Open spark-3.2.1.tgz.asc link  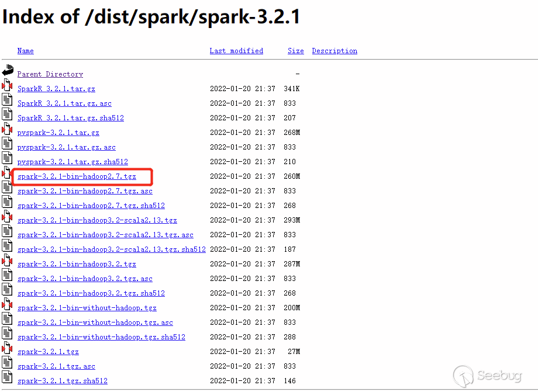(56, 366)
